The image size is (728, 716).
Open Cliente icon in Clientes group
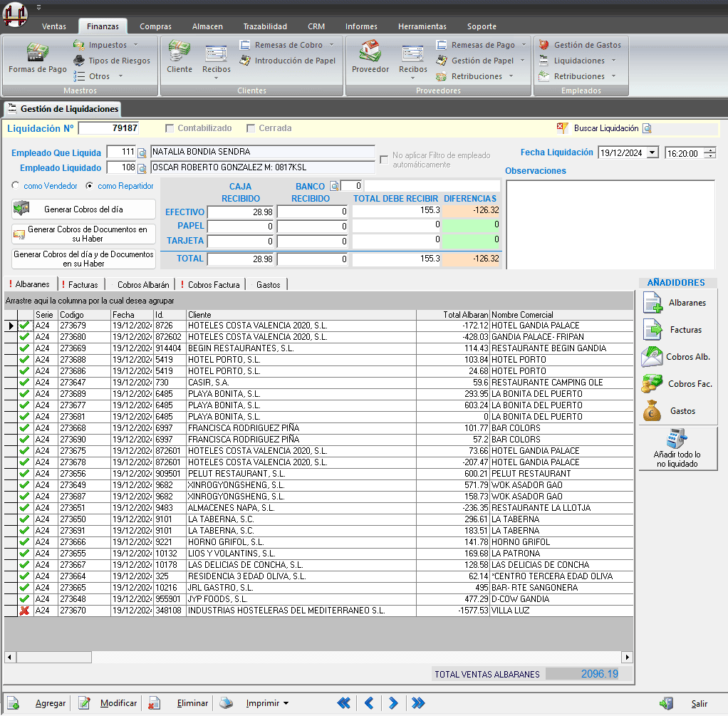pos(180,58)
